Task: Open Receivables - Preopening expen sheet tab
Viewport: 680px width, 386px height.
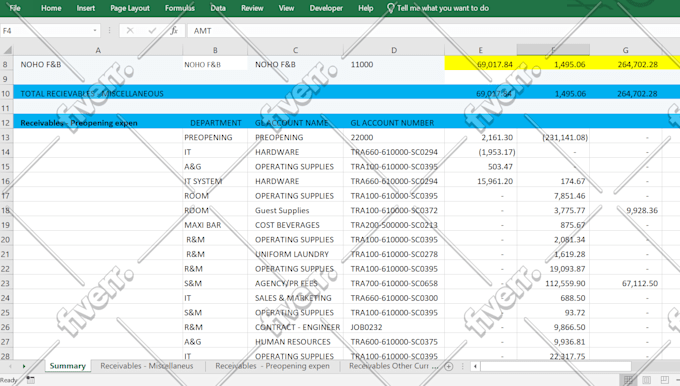Action: pyautogui.click(x=272, y=366)
